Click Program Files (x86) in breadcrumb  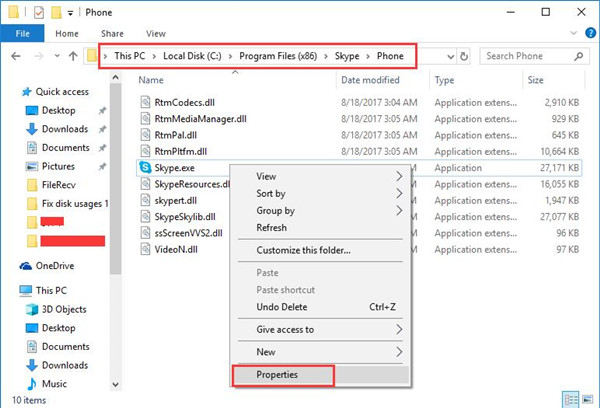coord(278,56)
